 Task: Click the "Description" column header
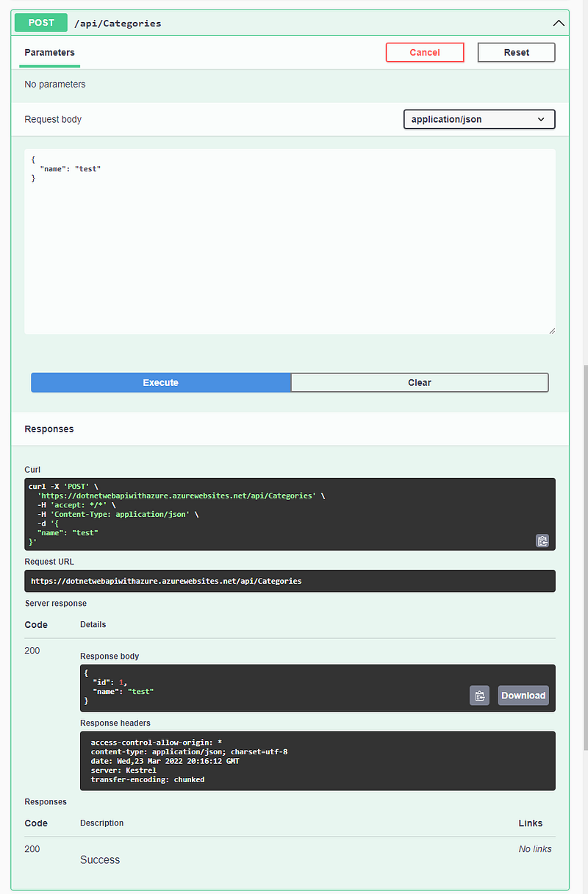tap(102, 823)
